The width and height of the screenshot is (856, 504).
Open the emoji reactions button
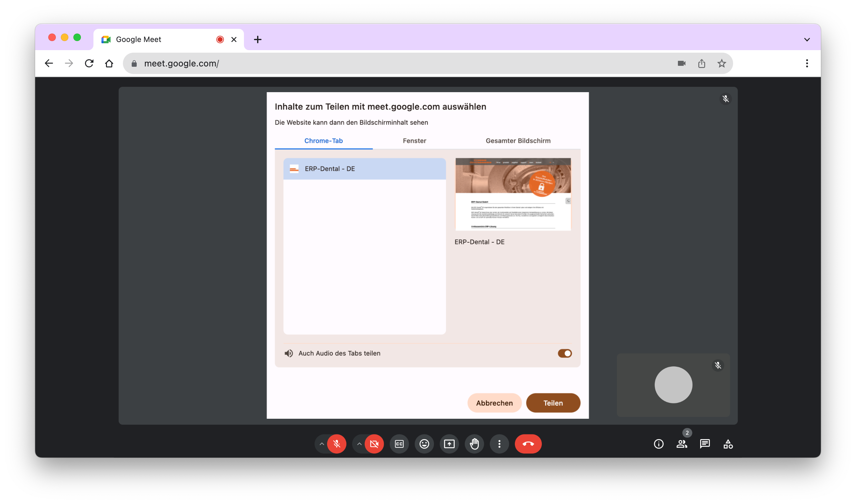click(424, 444)
